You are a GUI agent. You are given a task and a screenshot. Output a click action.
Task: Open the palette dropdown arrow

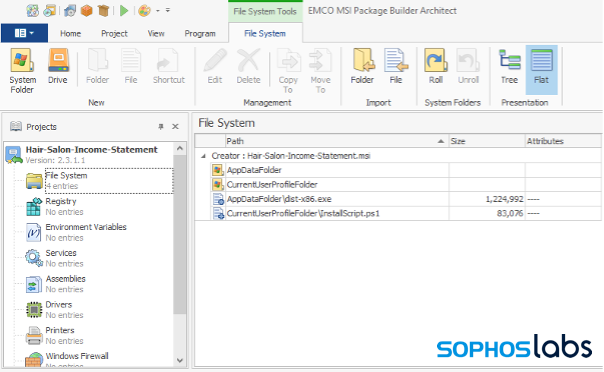(158, 11)
